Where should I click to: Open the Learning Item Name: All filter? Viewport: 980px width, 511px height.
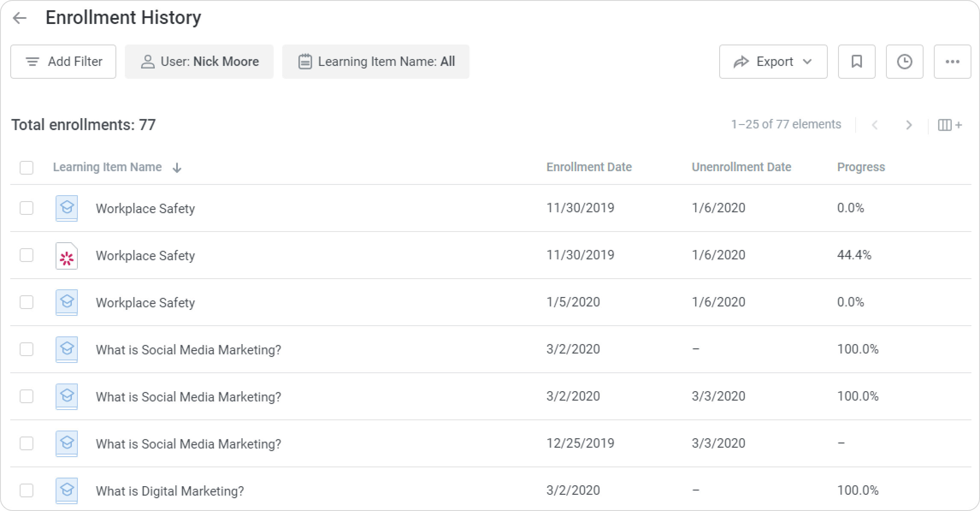coord(375,62)
